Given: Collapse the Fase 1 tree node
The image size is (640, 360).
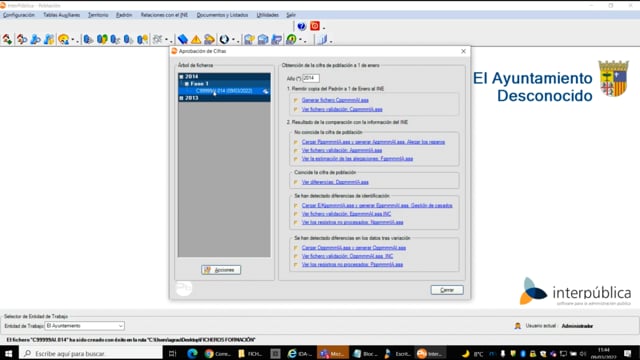Looking at the screenshot, I should (x=187, y=84).
